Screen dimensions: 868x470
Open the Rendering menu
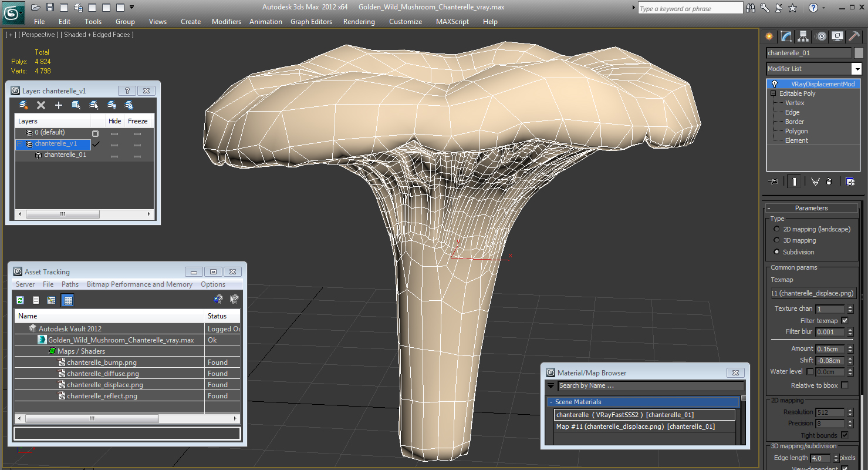[x=359, y=22]
